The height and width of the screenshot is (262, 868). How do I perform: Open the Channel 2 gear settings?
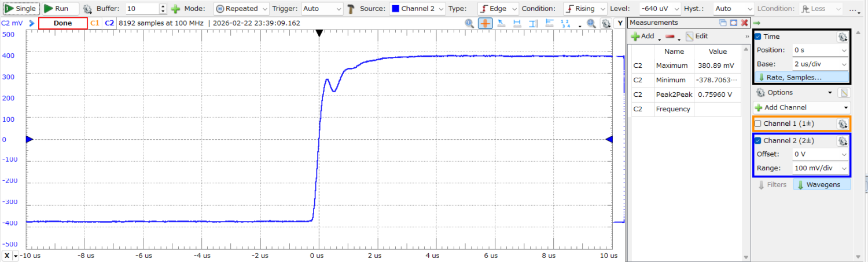(843, 141)
